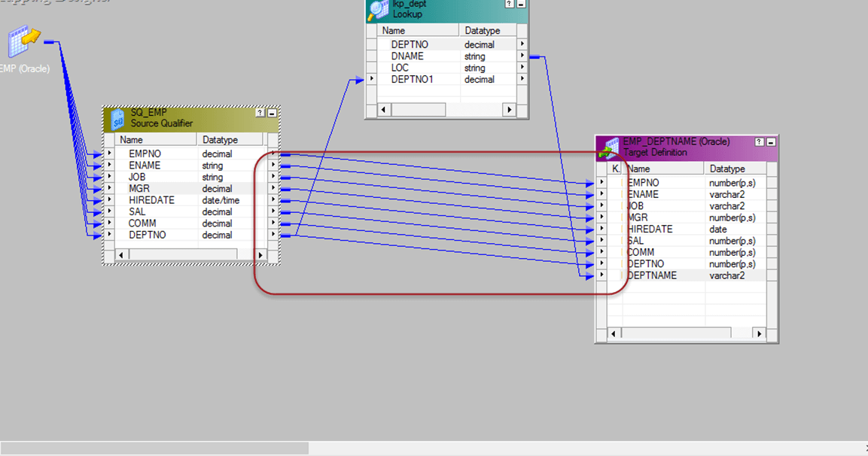Click right scroll arrow in EMP_DEPTNAME target
The width and height of the screenshot is (868, 456).
click(758, 333)
